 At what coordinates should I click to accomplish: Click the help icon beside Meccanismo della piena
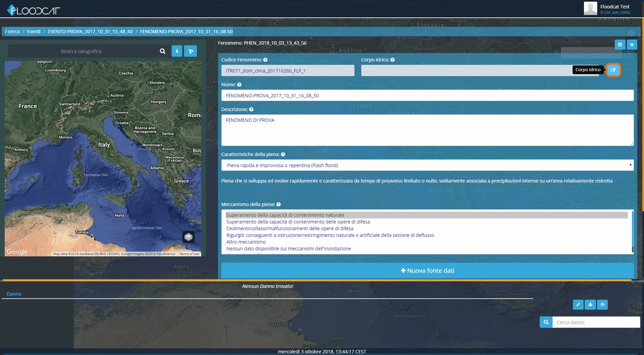[x=278, y=204]
